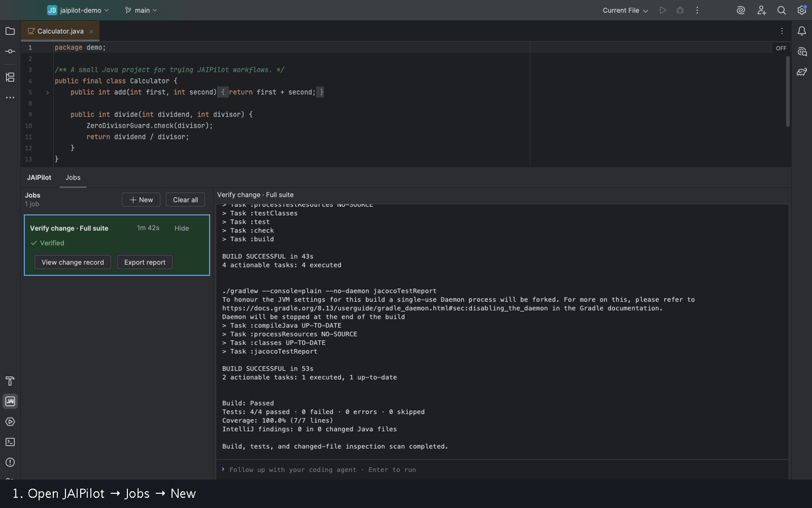Viewport: 812px width, 508px height.
Task: Click 'ZeroDivisorGuard.check(divisor);' code line
Action: pos(150,126)
